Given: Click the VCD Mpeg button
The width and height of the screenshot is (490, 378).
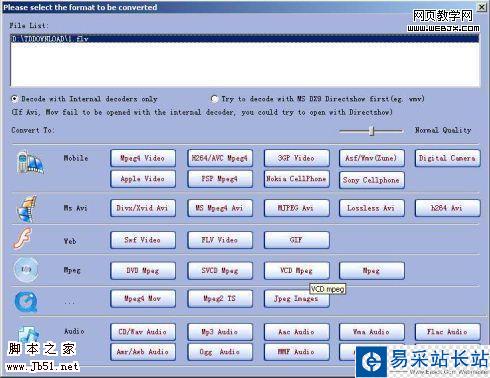Looking at the screenshot, I should point(297,270).
